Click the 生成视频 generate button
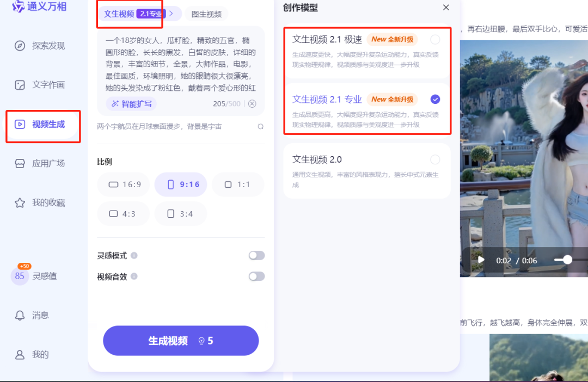Screen dimensions: 588x382 181,340
